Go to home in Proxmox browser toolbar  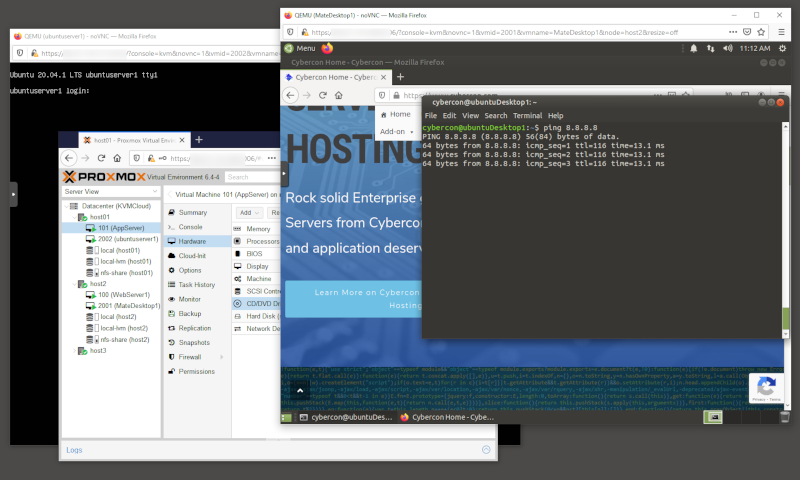coord(117,158)
